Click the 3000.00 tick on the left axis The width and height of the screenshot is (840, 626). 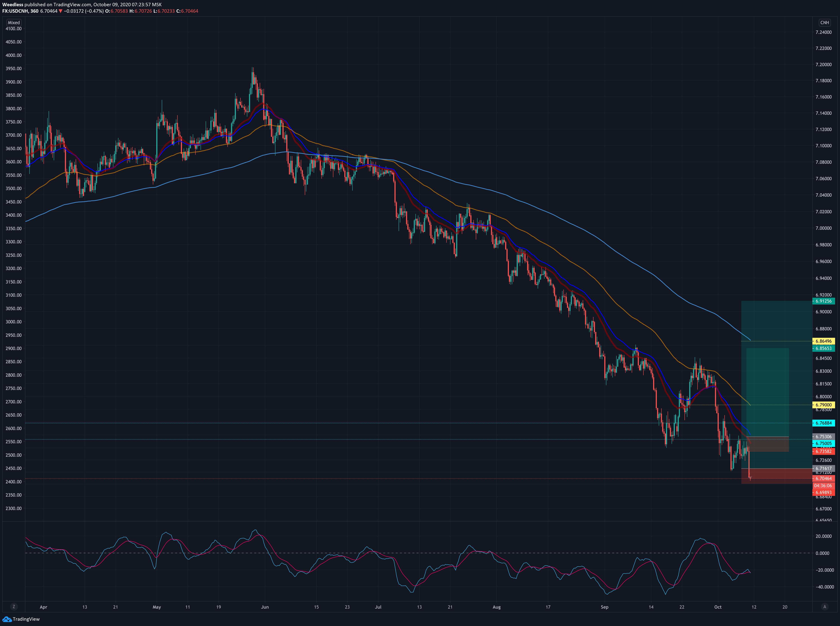[14, 322]
